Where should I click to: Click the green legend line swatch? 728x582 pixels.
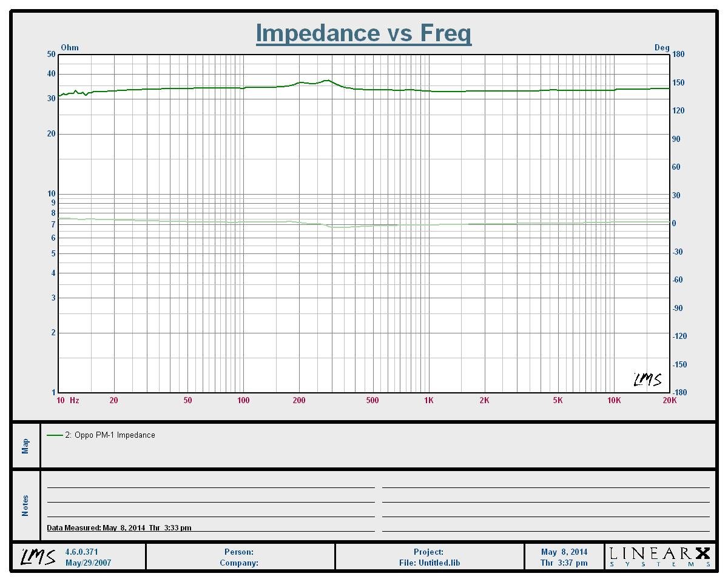(x=55, y=435)
